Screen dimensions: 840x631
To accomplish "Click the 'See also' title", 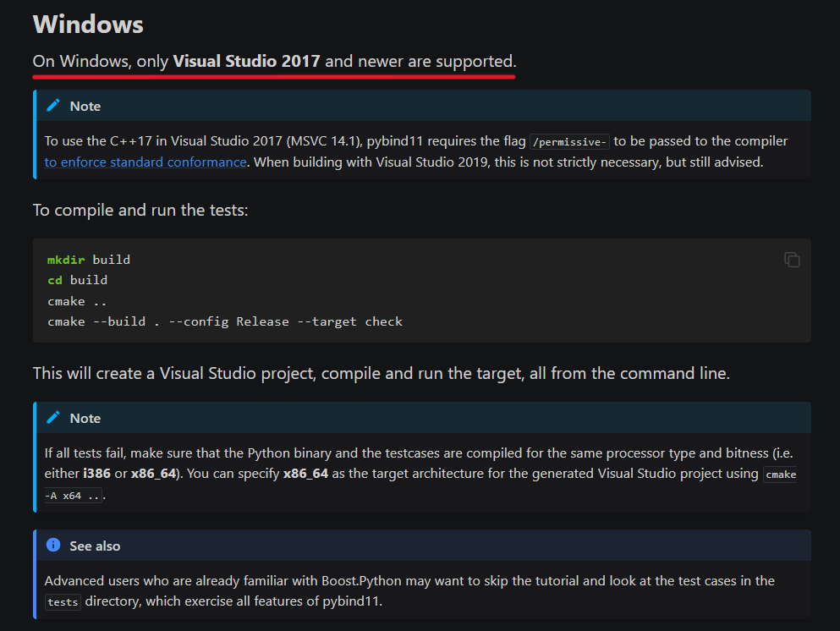I will (x=95, y=546).
